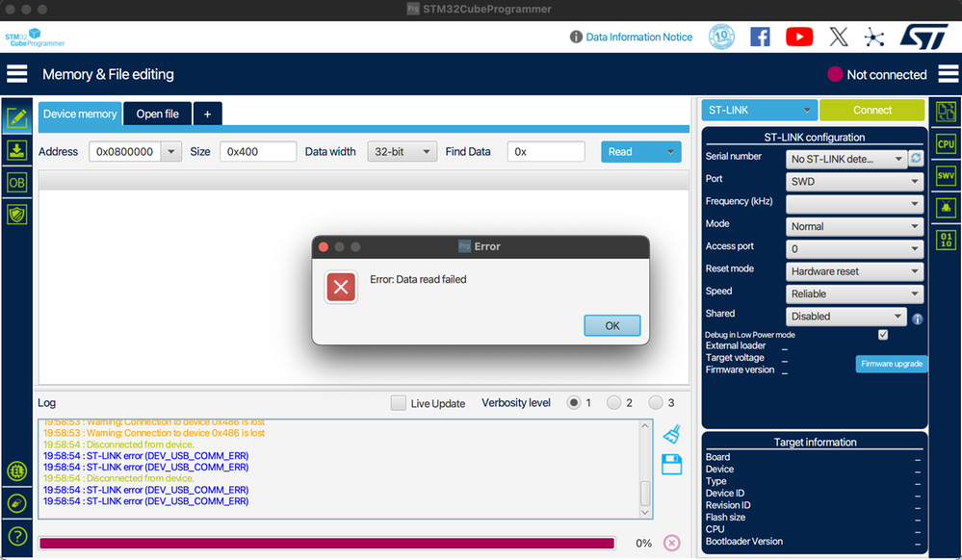962x560 pixels.
Task: Open the SWV viewer icon
Action: pos(946,176)
